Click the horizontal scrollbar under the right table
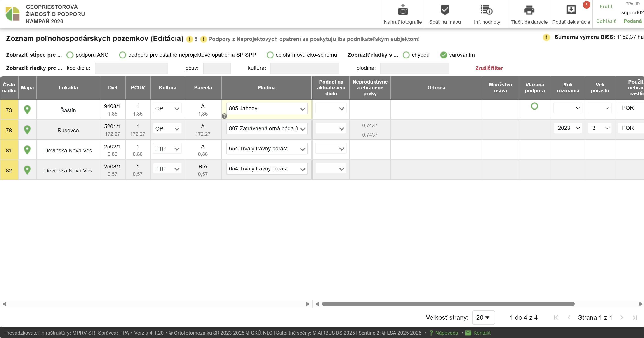Screen dimensions: 644x338 (x=448, y=304)
